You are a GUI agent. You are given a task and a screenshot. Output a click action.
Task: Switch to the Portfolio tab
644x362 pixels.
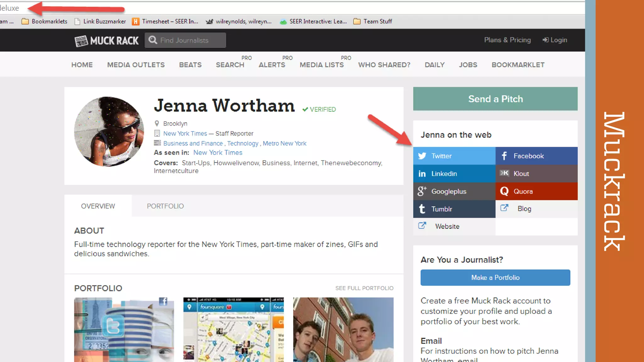coord(165,206)
